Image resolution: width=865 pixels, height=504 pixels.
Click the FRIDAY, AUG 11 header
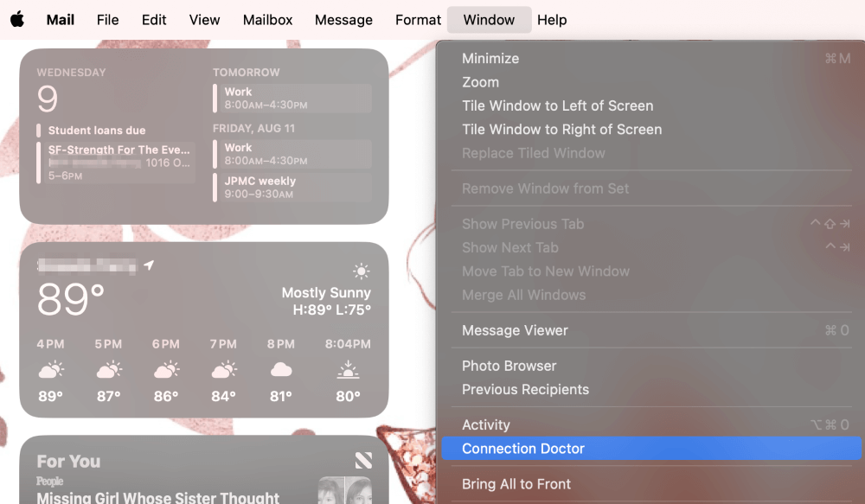253,129
